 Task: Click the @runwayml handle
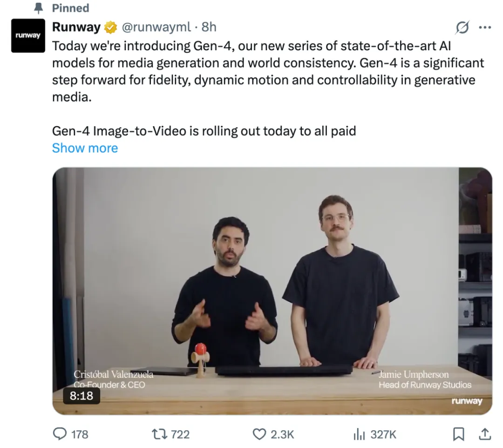click(156, 27)
